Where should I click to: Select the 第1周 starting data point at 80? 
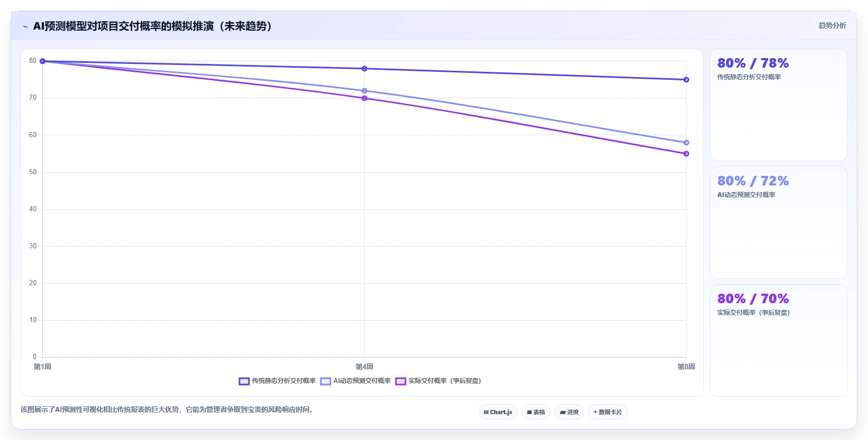pyautogui.click(x=43, y=61)
